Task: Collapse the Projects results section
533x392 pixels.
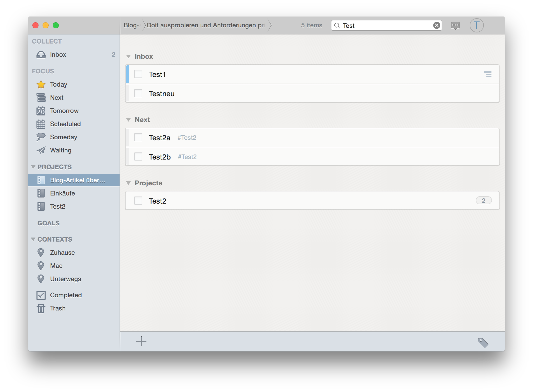Action: pyautogui.click(x=128, y=183)
